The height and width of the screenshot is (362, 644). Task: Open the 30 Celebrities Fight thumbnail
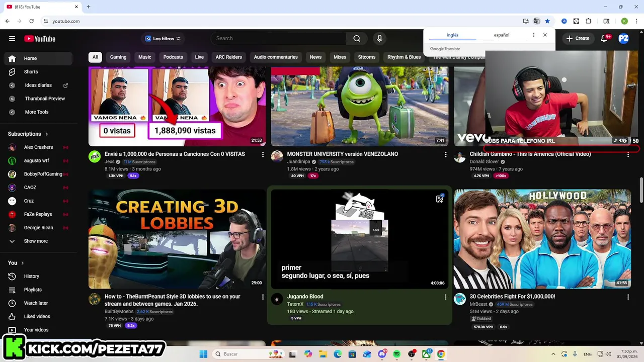click(542, 239)
